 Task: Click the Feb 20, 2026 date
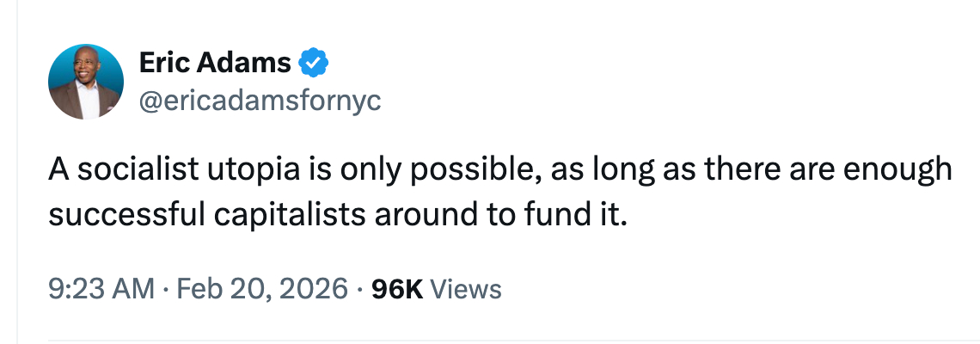point(261,289)
